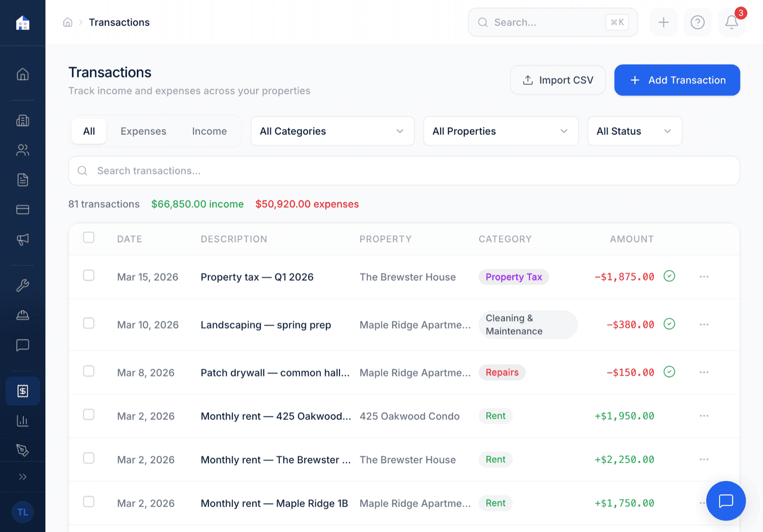Check the row for Patch drywall — common hall
The height and width of the screenshot is (532, 763).
pyautogui.click(x=89, y=371)
